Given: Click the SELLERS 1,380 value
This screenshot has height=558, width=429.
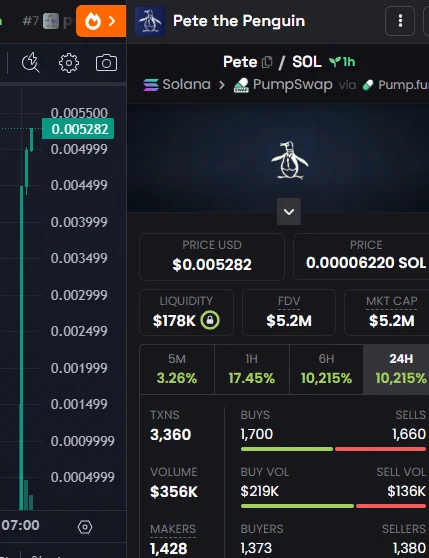Looking at the screenshot, I should click(x=409, y=548).
